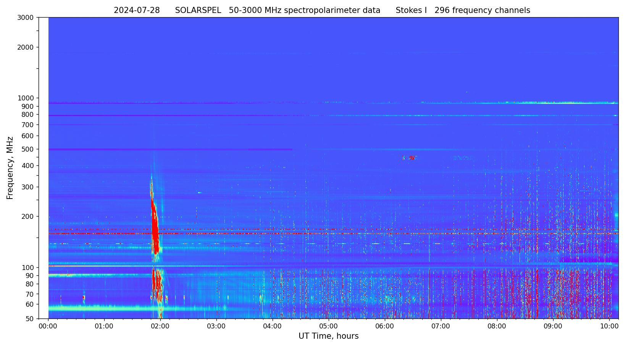The height and width of the screenshot is (346, 644).
Task: Select the 07:00 tick label on the x-axis
Action: tap(441, 327)
